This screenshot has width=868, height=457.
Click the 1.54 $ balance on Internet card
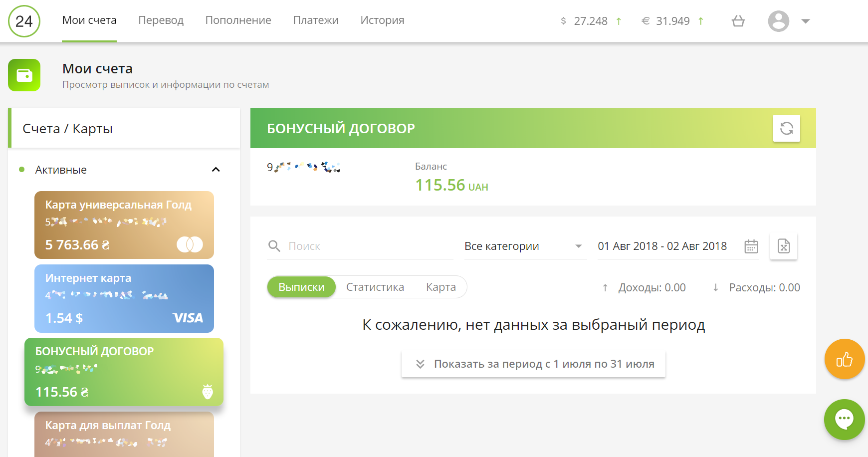(x=64, y=318)
